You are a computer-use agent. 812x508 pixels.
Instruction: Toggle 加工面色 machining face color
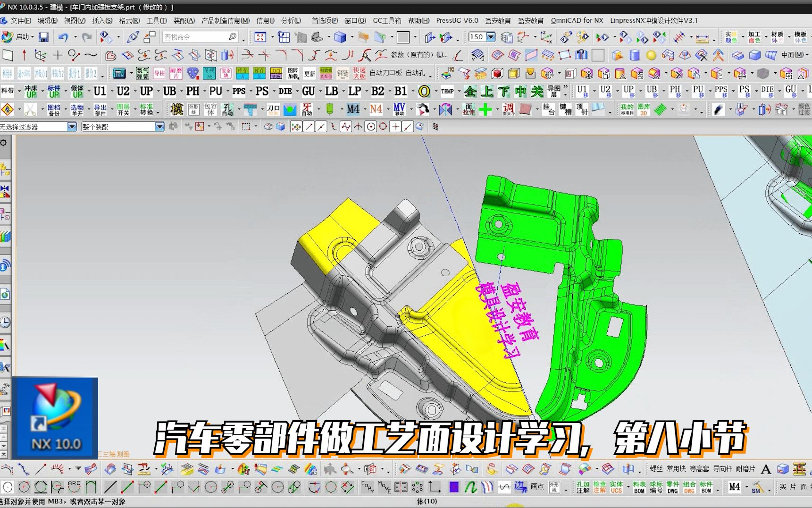754,36
